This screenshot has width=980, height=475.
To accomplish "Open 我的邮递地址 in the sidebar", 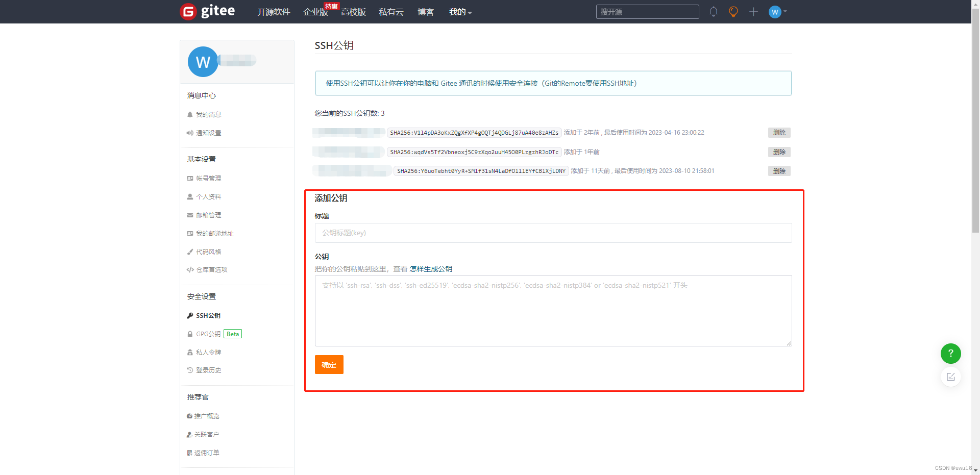I will coord(215,234).
